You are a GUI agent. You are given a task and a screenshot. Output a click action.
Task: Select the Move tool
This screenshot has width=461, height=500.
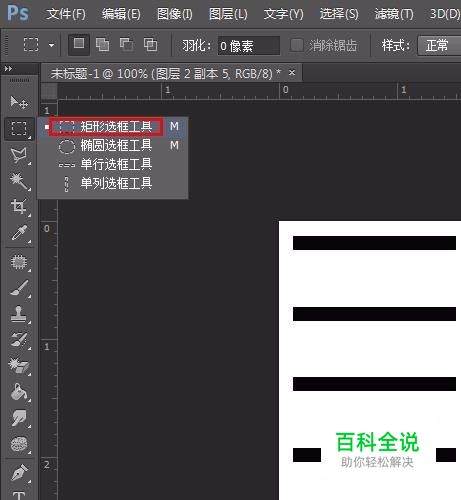click(19, 102)
